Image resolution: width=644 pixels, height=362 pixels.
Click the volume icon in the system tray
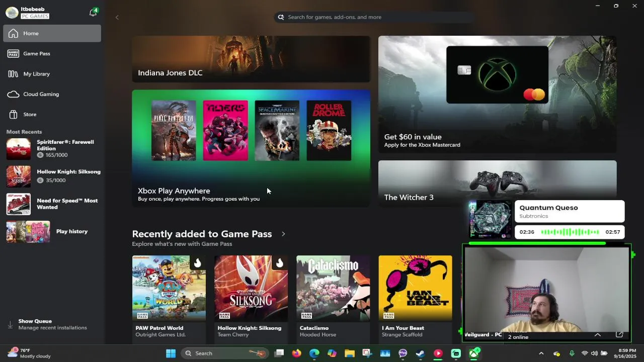594,353
